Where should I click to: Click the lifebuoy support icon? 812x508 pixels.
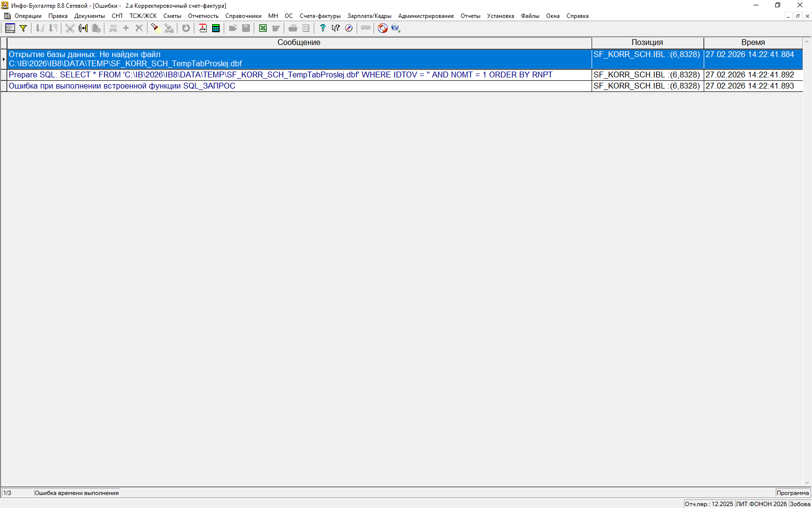click(382, 28)
